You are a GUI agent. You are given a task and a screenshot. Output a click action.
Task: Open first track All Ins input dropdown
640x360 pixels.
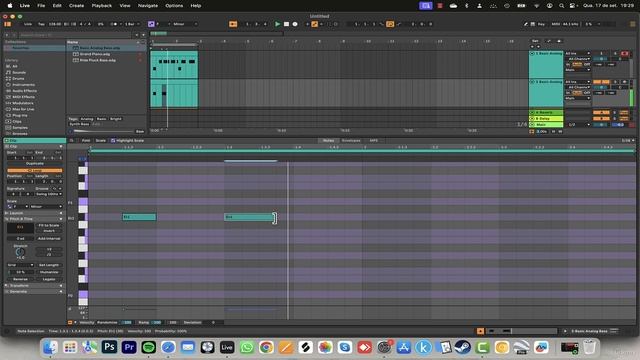tap(577, 53)
